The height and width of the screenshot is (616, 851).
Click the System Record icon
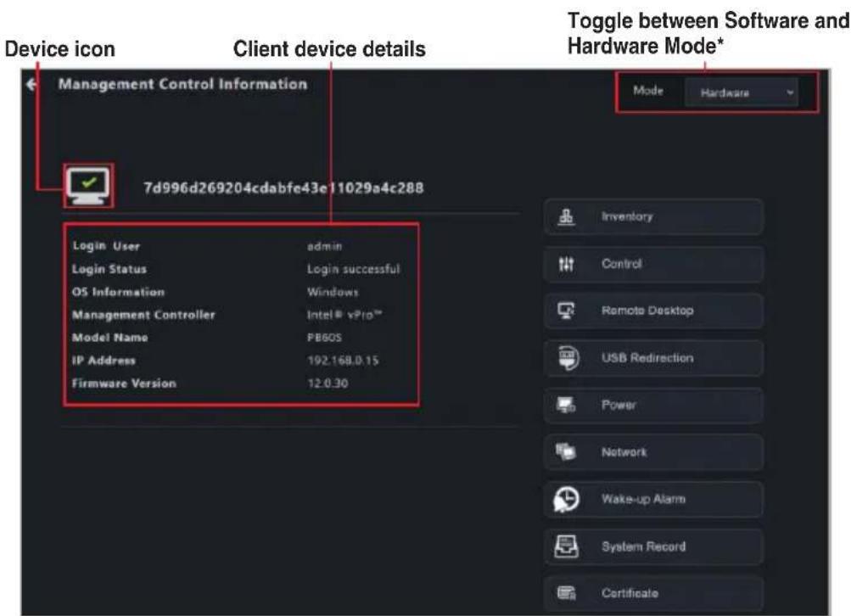(566, 546)
